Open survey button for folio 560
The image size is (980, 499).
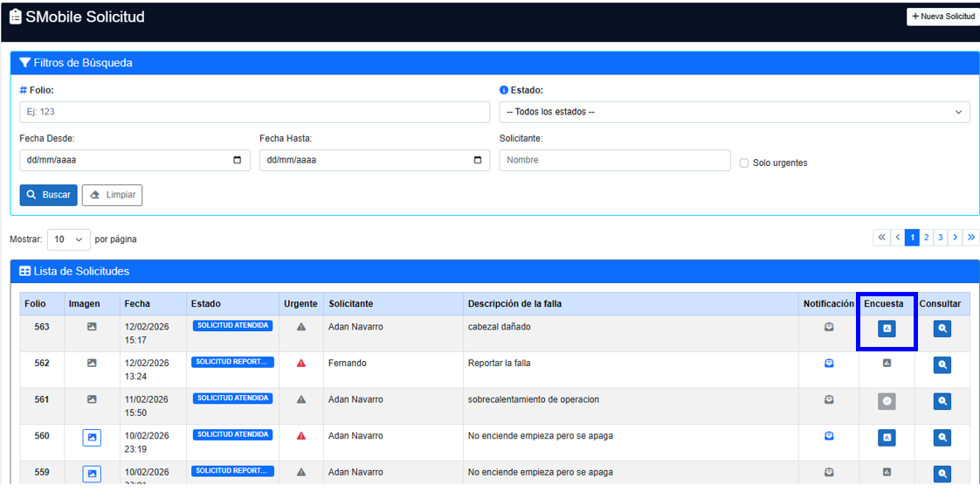click(887, 438)
